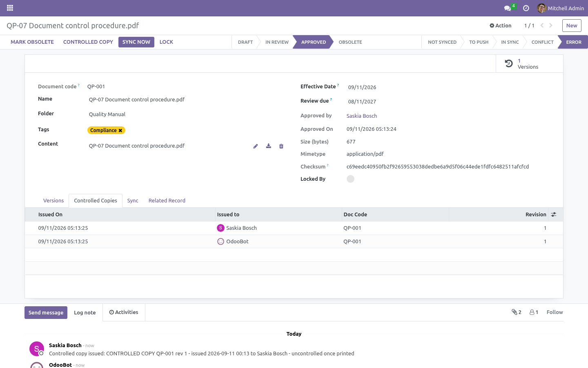Click CONTROLLED COPY button

click(88, 42)
